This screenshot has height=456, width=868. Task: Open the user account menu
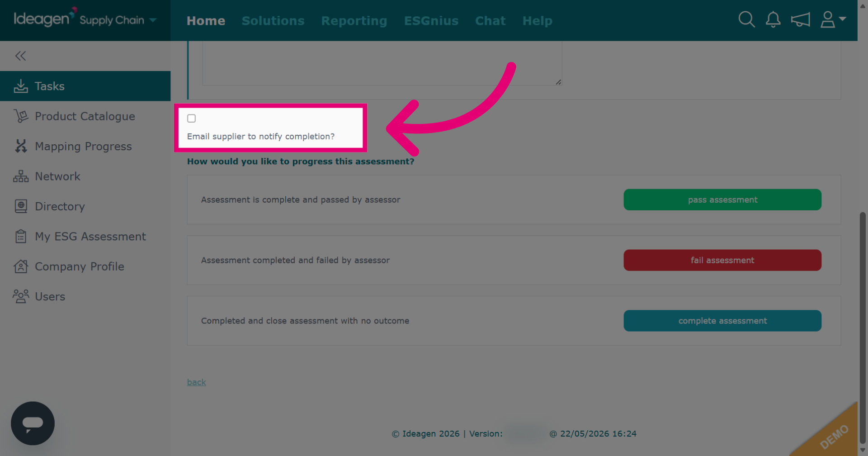click(x=833, y=19)
